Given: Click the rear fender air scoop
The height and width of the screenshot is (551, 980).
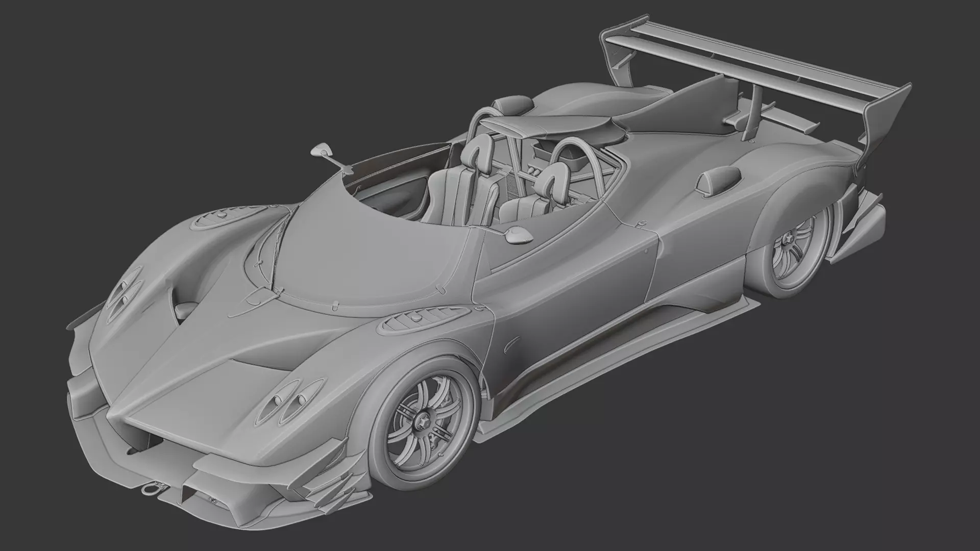Looking at the screenshot, I should click(719, 181).
